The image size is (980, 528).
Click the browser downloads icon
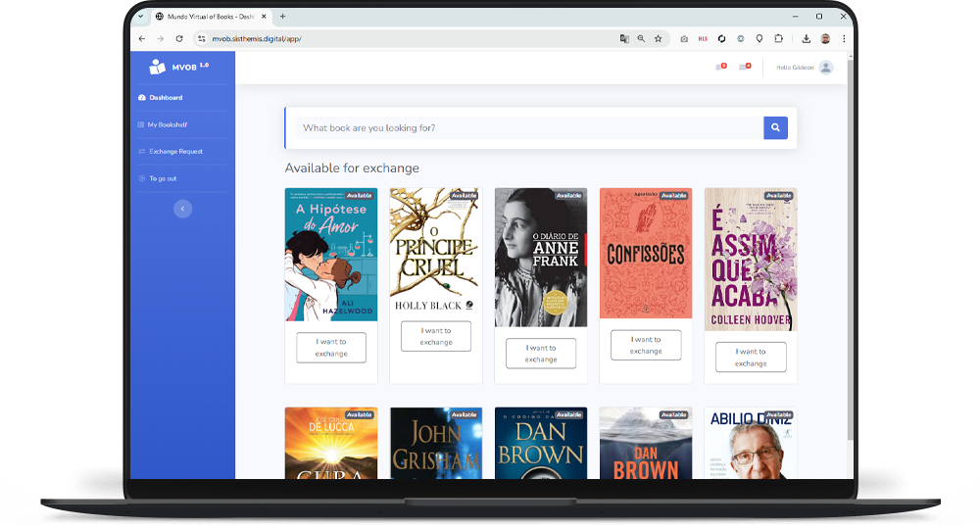point(806,38)
